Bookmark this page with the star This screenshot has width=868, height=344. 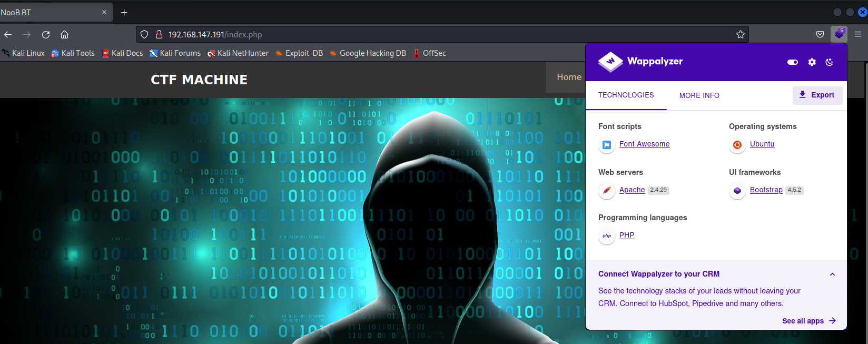(741, 35)
